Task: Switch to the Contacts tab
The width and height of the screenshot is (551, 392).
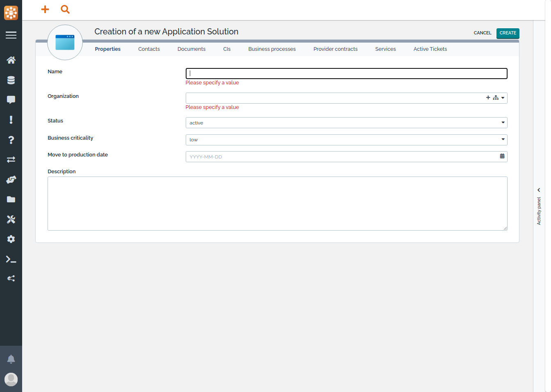Action: (x=149, y=49)
